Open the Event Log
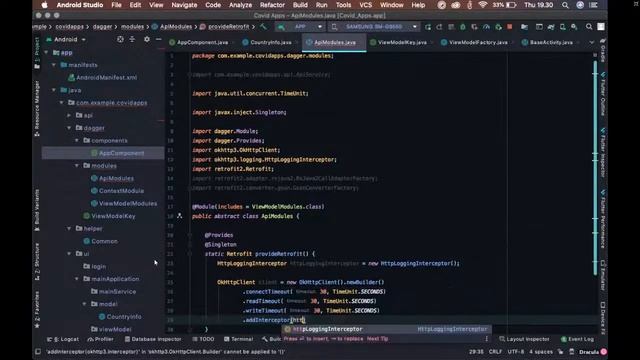The width and height of the screenshot is (640, 360). click(x=577, y=339)
